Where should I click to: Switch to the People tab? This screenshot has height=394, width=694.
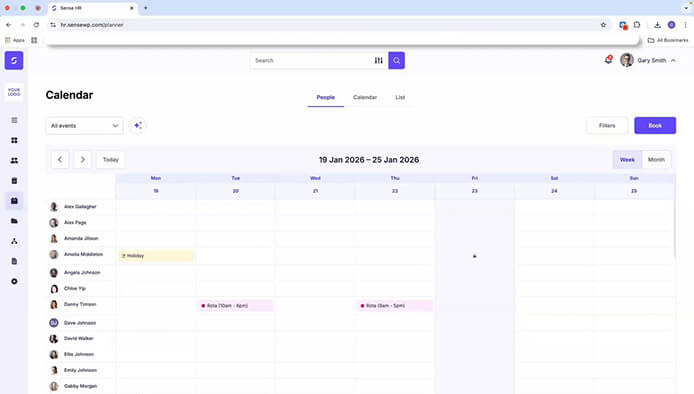[326, 97]
